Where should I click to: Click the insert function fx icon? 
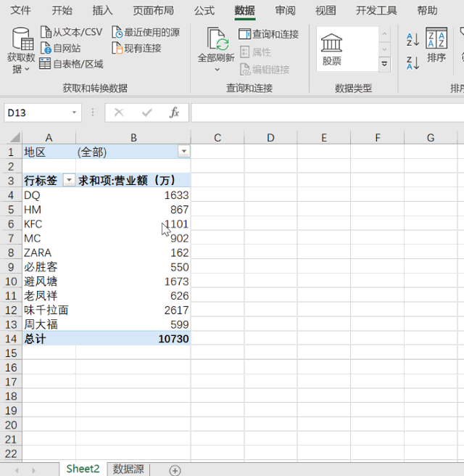point(175,112)
